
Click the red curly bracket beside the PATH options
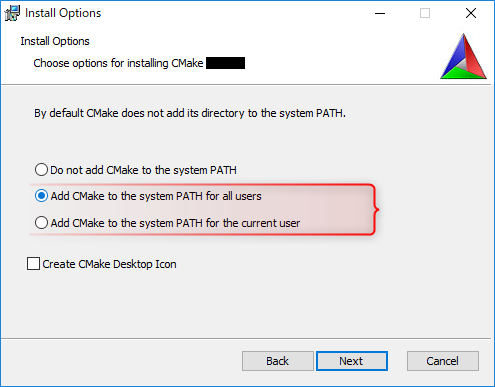(376, 210)
